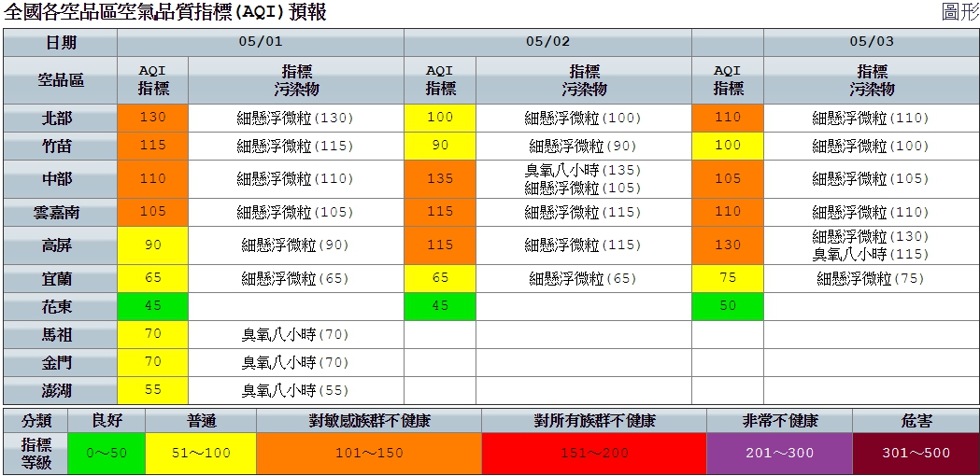The width and height of the screenshot is (980, 476).
Task: Select the 雲嘉南 row header
Action: pos(61,213)
